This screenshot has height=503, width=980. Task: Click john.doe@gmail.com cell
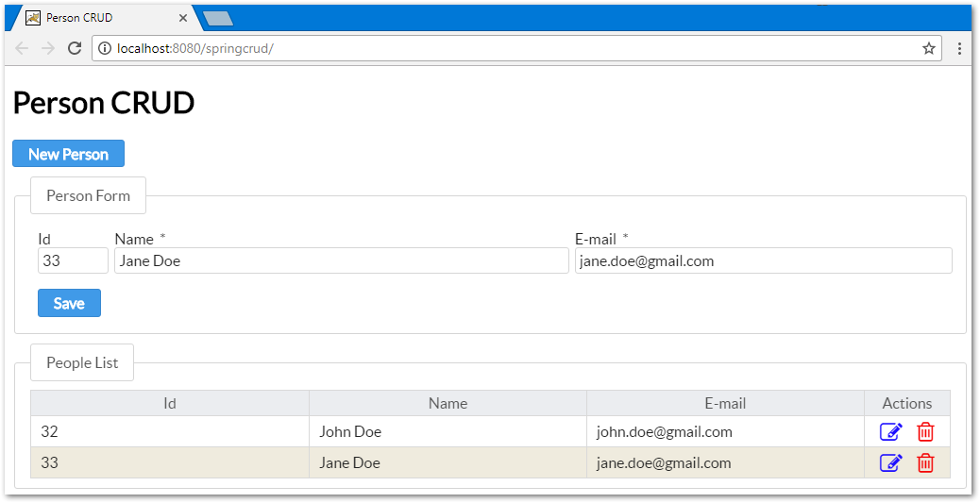(725, 432)
